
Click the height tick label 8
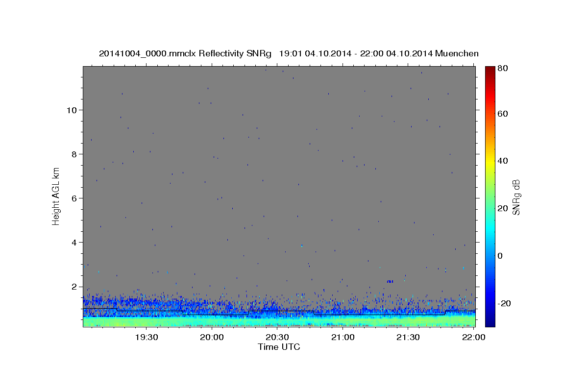pos(73,154)
